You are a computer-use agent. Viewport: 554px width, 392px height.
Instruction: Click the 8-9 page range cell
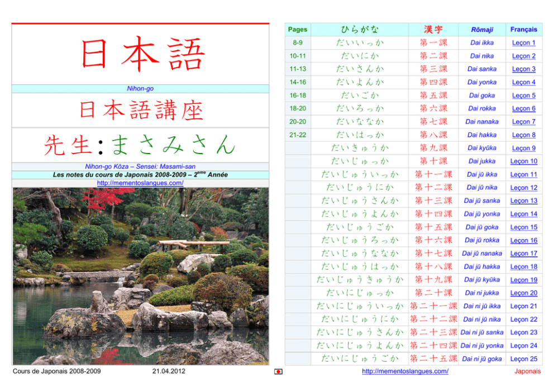click(x=297, y=43)
